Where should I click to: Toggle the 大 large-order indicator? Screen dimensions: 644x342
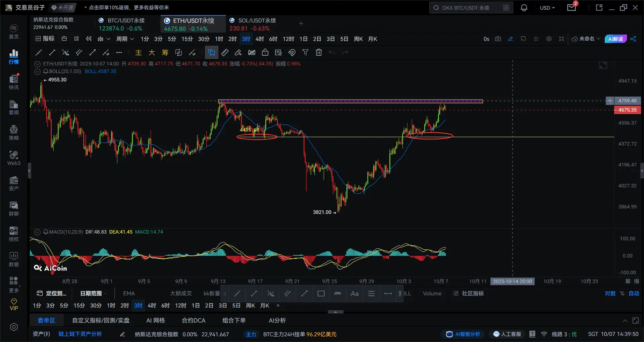[152, 52]
